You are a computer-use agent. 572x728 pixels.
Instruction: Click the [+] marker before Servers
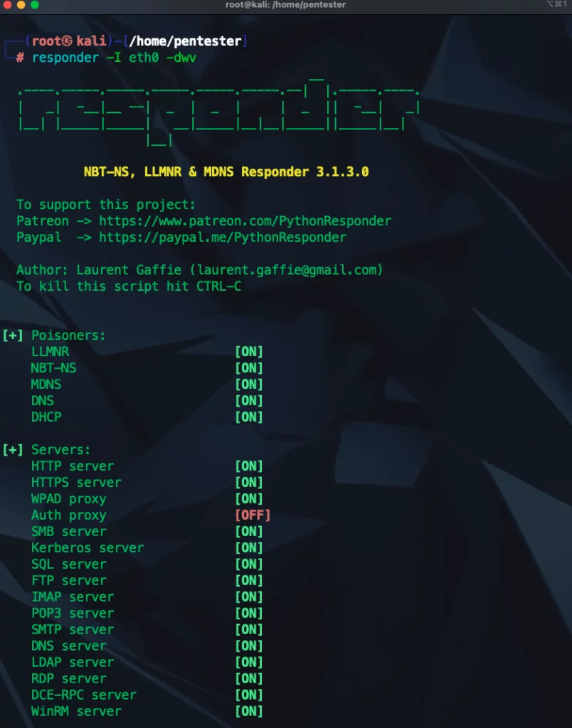point(13,449)
